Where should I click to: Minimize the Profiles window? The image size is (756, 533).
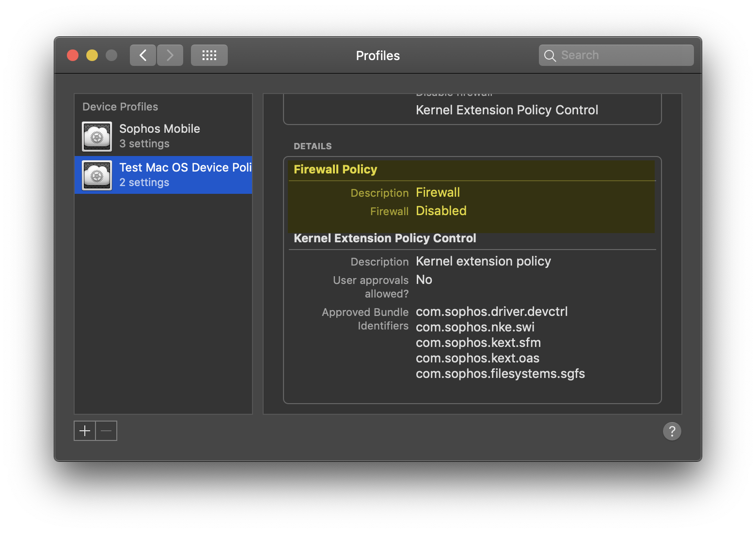click(92, 55)
